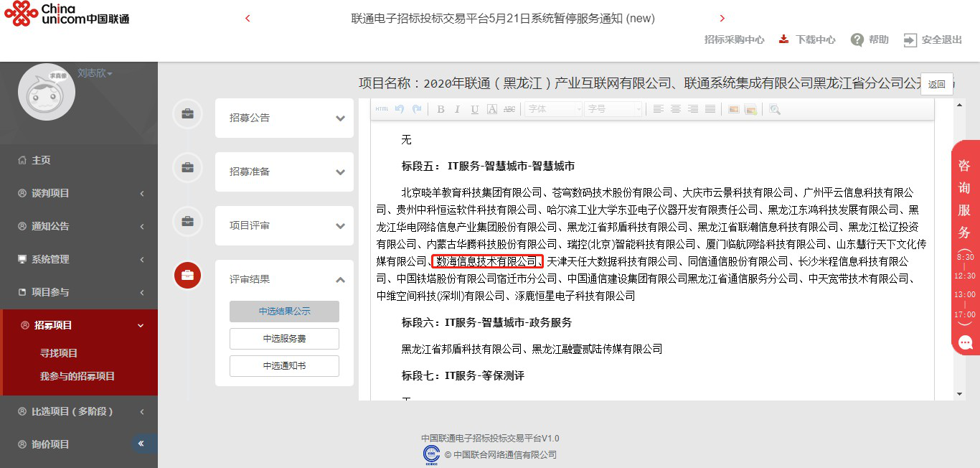Expand the 项目评审 section

tap(284, 225)
